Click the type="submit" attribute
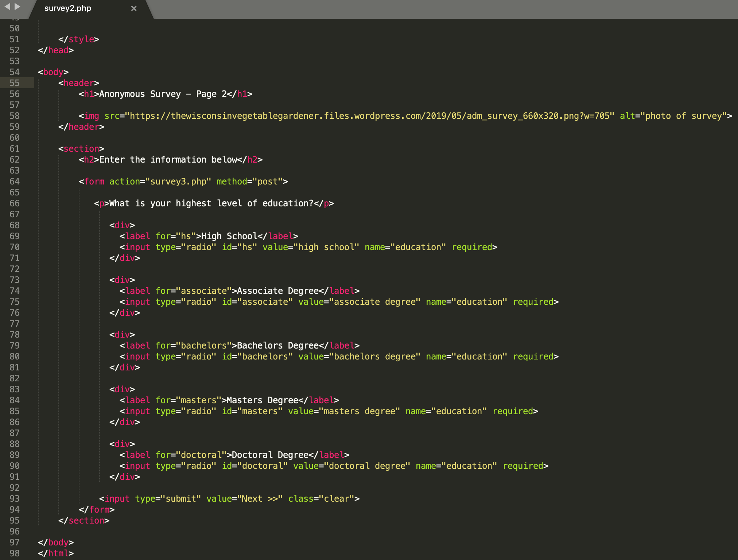738x560 pixels. tap(168, 499)
